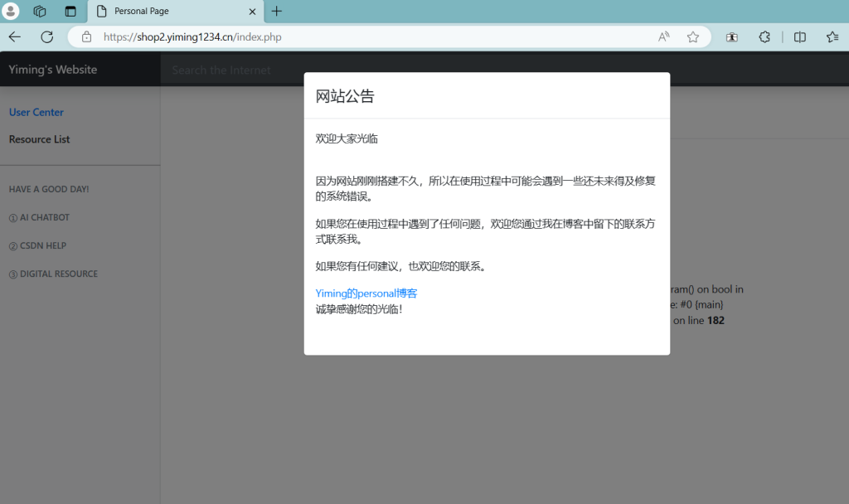The width and height of the screenshot is (849, 504).
Task: Open Resource List in sidebar
Action: click(39, 139)
